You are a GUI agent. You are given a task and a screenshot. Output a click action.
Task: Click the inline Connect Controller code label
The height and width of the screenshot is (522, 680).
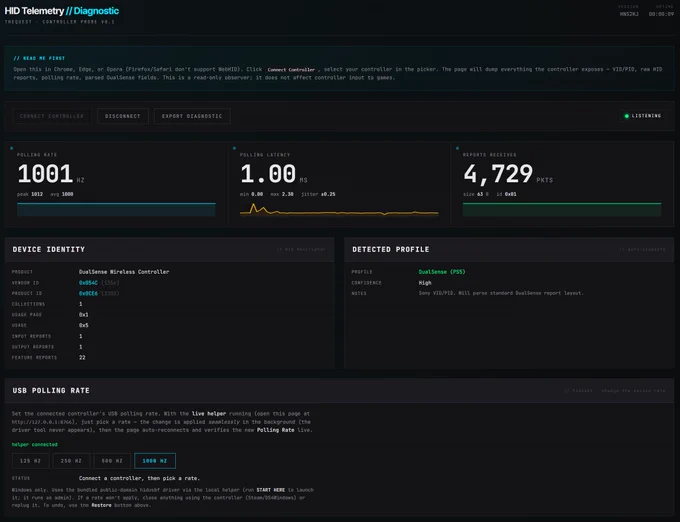click(x=291, y=69)
